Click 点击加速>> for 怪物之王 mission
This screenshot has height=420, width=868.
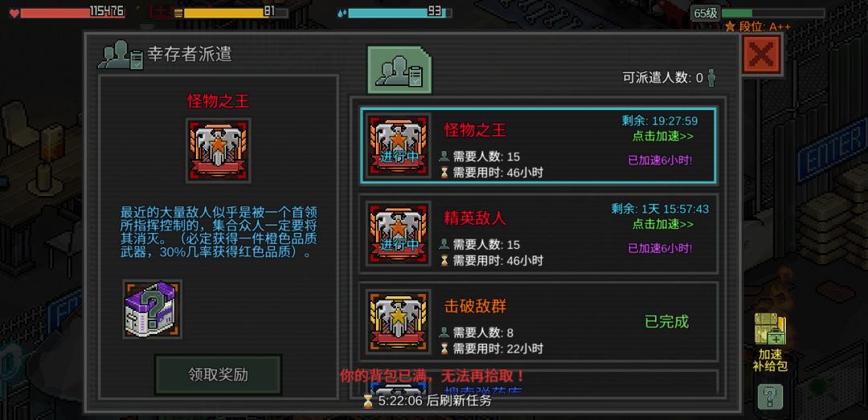[662, 137]
